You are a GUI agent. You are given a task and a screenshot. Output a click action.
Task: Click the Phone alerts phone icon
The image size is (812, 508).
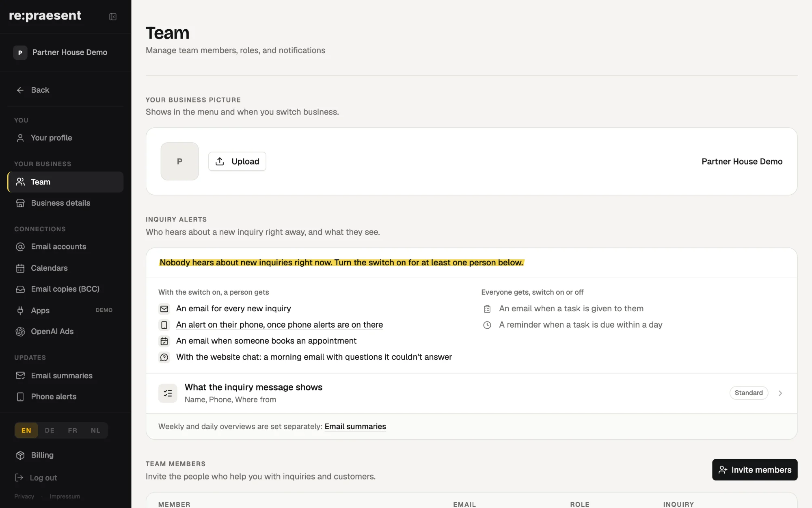click(x=20, y=397)
